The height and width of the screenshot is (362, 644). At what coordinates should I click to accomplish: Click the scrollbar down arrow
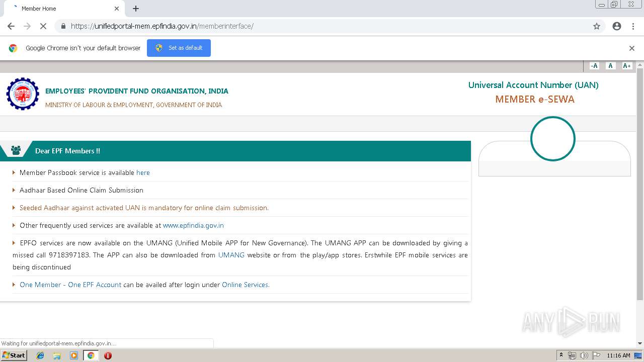click(640, 343)
